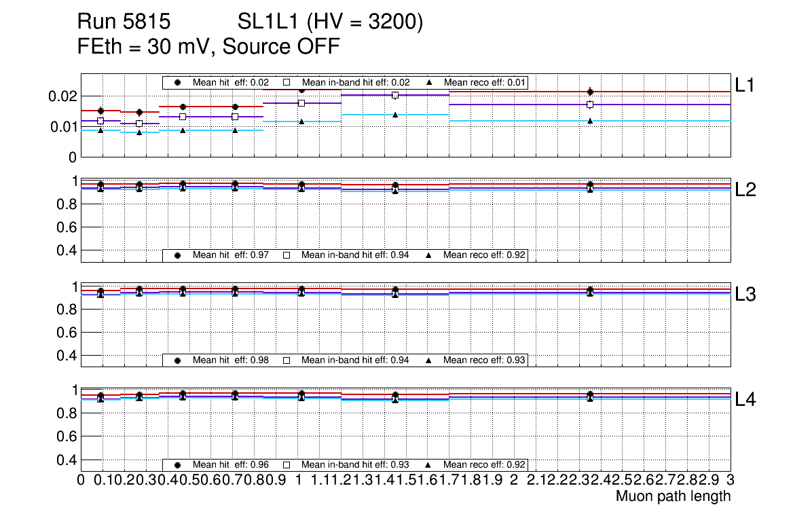Click the 'Muon path length' axis title
This screenshot has width=812, height=524.
pyautogui.click(x=673, y=496)
